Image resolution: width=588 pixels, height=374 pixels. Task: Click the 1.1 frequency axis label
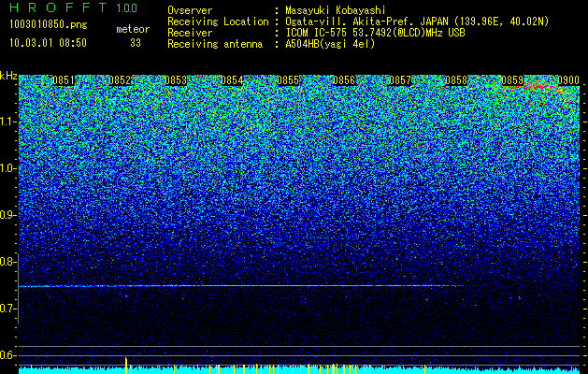(8, 122)
